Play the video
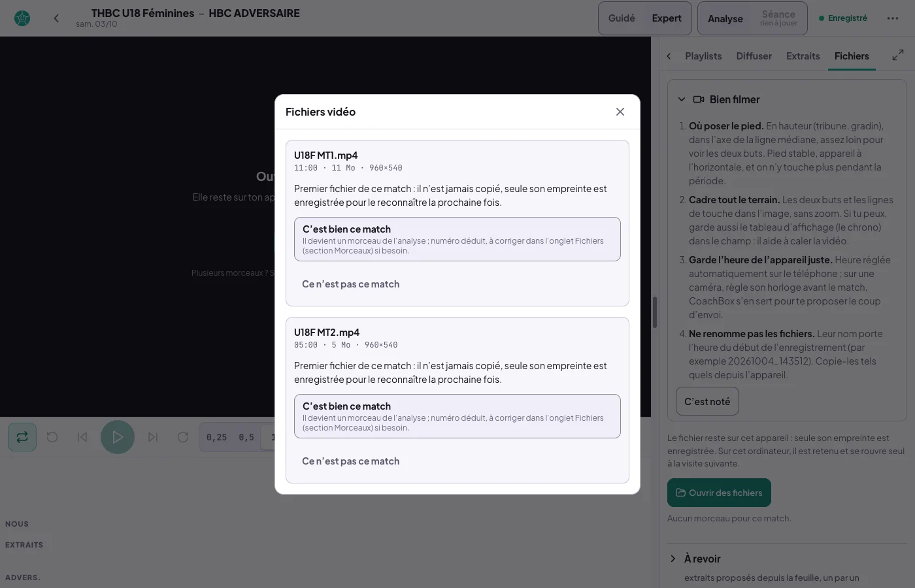Image resolution: width=915 pixels, height=588 pixels. [x=118, y=437]
